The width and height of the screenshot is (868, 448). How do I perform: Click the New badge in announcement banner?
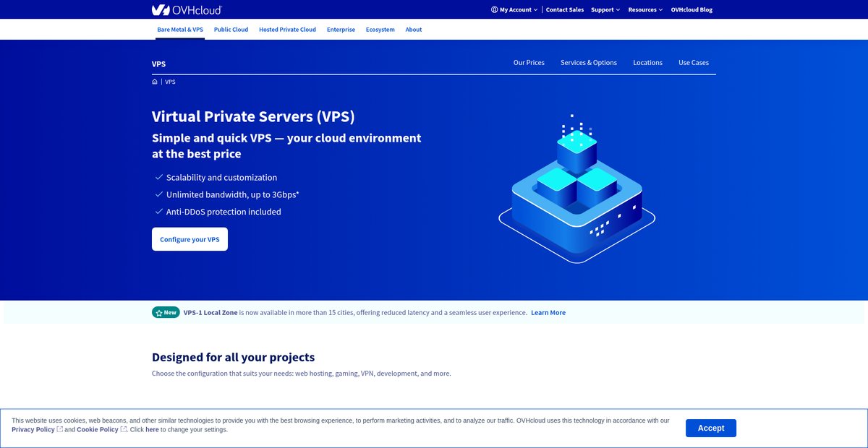point(166,313)
